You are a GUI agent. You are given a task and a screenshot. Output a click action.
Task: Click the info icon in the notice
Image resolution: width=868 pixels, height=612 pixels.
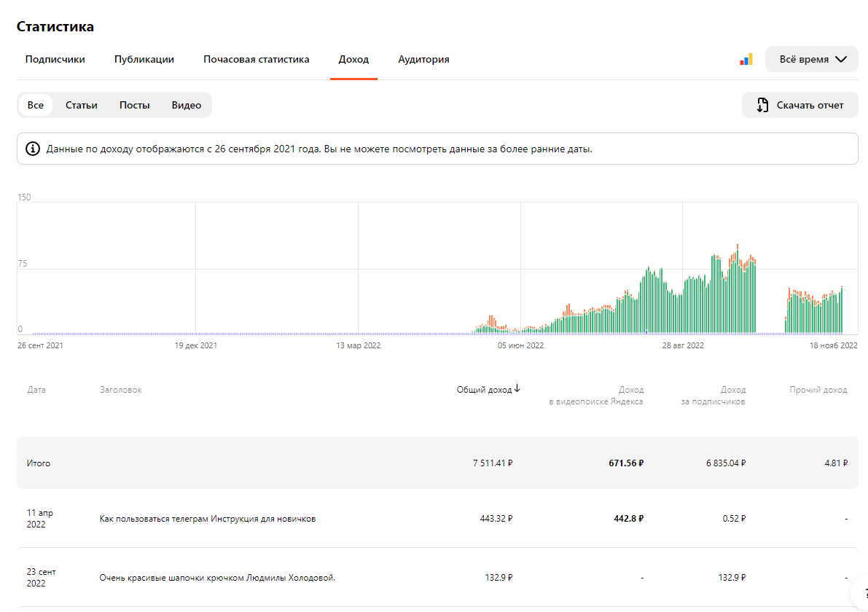[33, 149]
